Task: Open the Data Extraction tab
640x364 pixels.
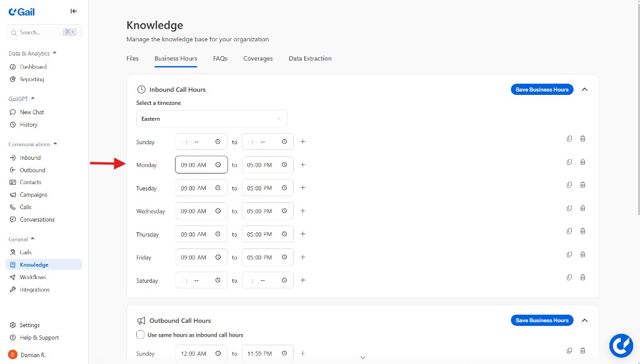Action: [310, 59]
